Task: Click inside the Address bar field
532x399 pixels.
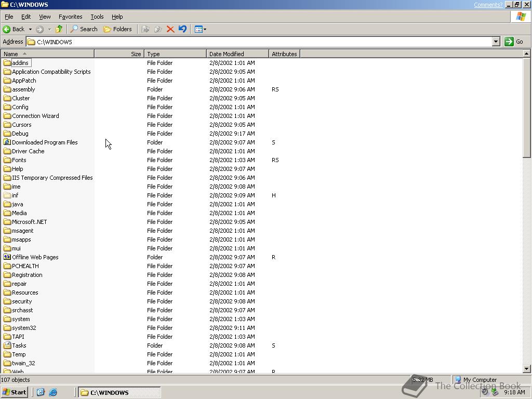Action: coord(260,42)
